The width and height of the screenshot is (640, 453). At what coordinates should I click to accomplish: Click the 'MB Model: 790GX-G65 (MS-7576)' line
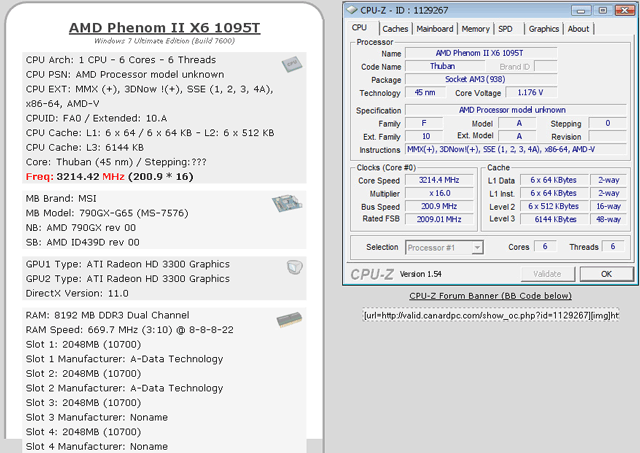pos(107,213)
